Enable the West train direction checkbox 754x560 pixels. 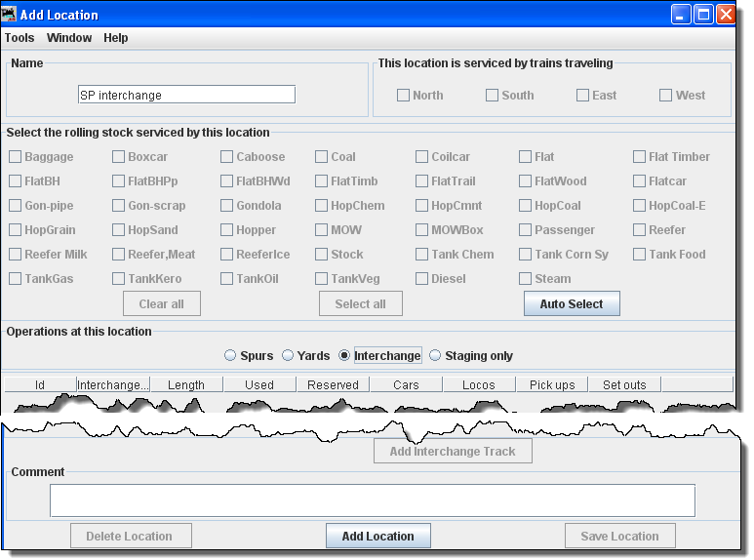click(x=666, y=96)
